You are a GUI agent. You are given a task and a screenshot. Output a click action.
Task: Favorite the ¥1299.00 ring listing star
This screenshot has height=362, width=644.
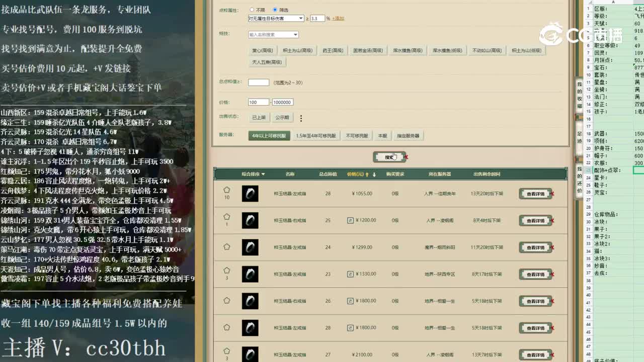[x=227, y=247]
